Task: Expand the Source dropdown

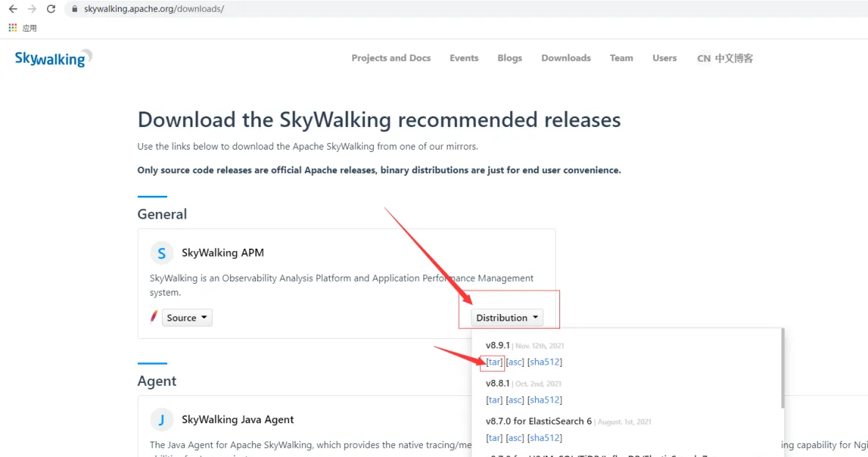Action: (187, 318)
